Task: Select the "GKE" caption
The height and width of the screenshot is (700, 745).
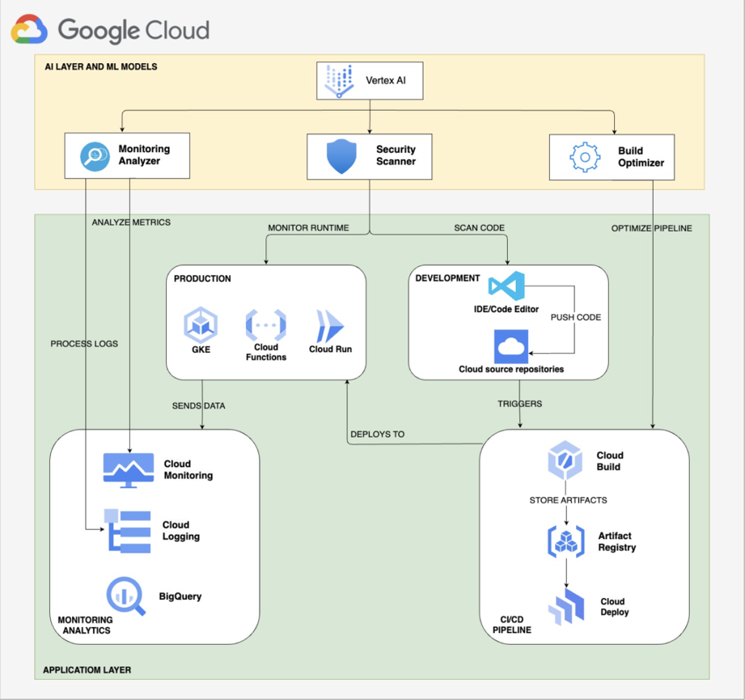Action: click(x=201, y=350)
